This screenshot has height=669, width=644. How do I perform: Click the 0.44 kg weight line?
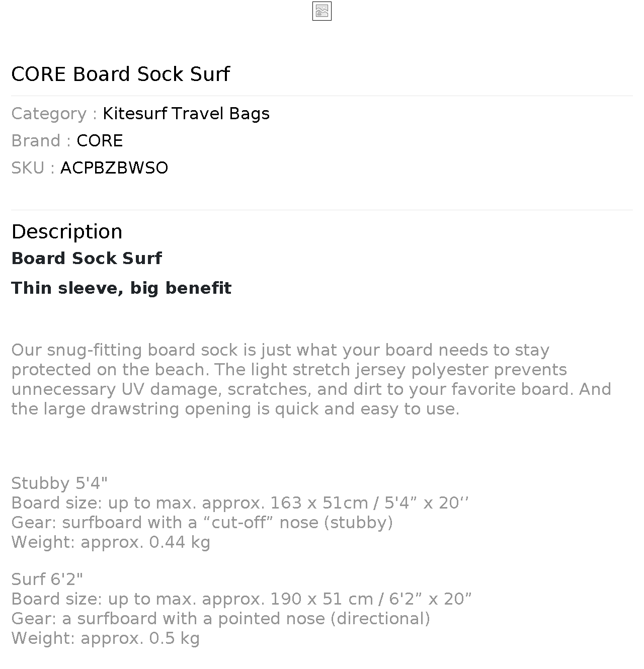click(x=111, y=542)
